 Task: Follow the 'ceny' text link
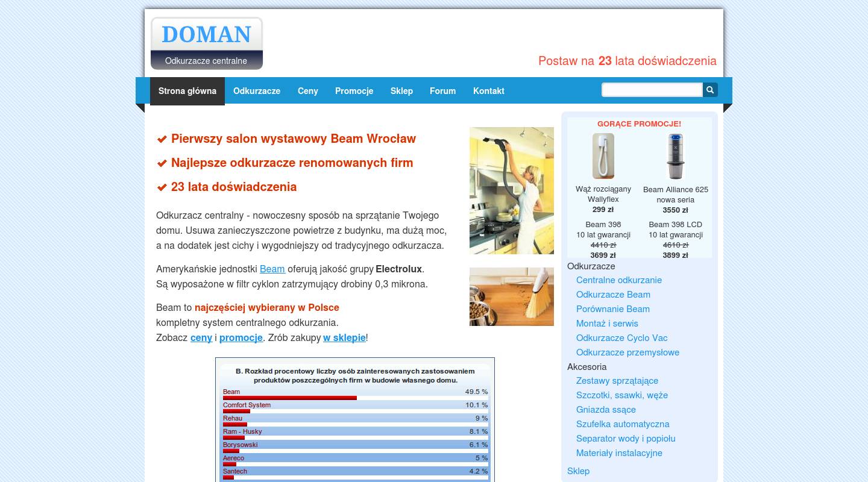pos(201,337)
